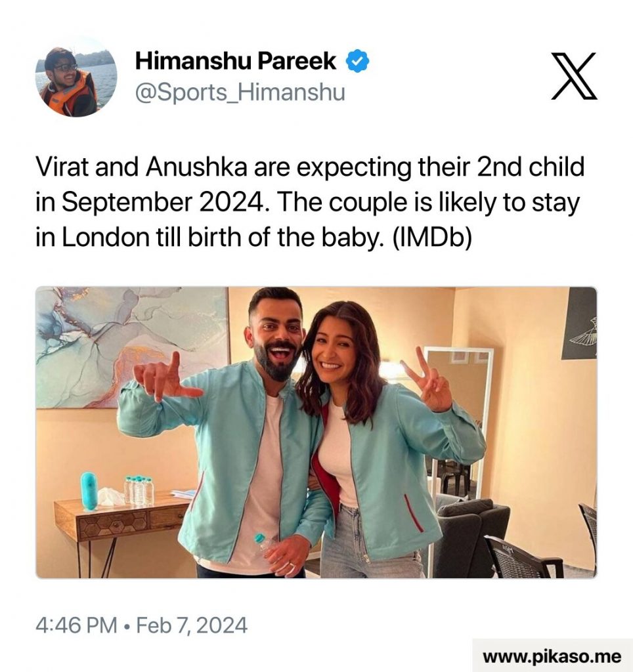Image resolution: width=633 pixels, height=672 pixels.
Task: Click the Feb 7, 2024 date
Action: point(192,625)
